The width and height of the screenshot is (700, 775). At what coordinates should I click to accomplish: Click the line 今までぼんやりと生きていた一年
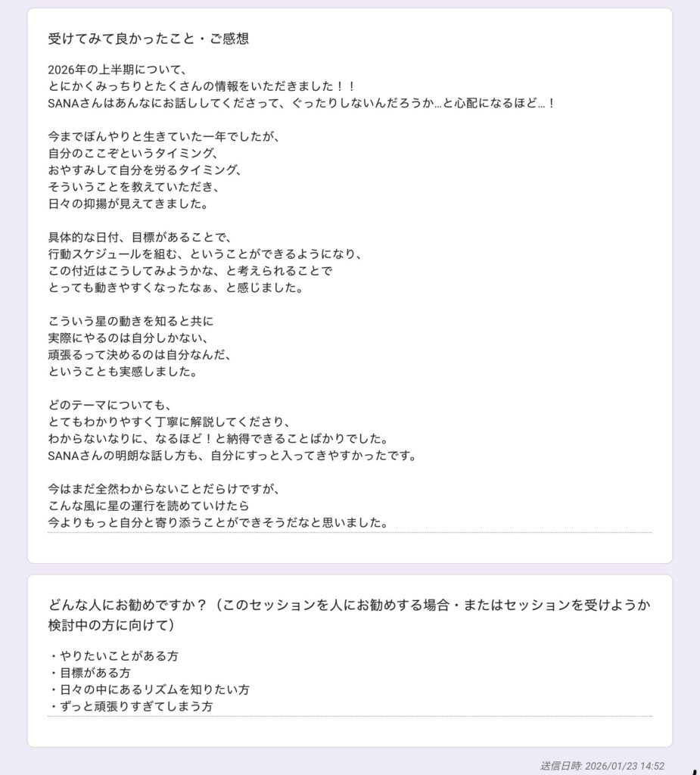[x=165, y=136]
